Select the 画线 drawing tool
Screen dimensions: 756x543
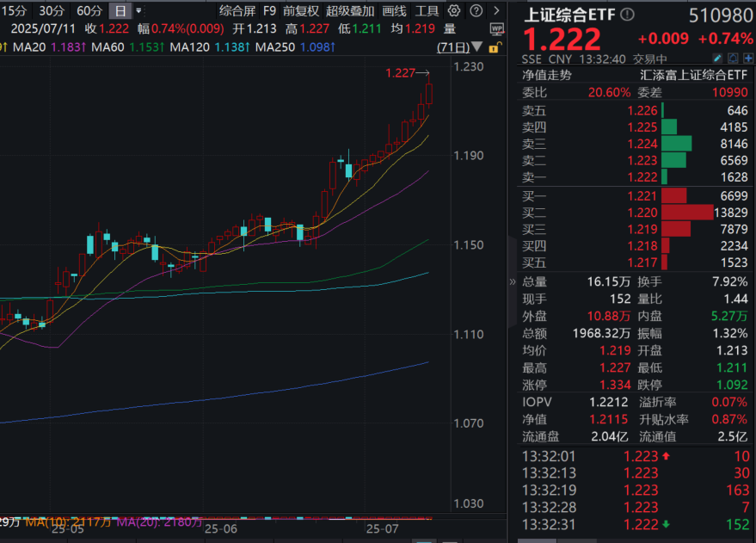(395, 10)
